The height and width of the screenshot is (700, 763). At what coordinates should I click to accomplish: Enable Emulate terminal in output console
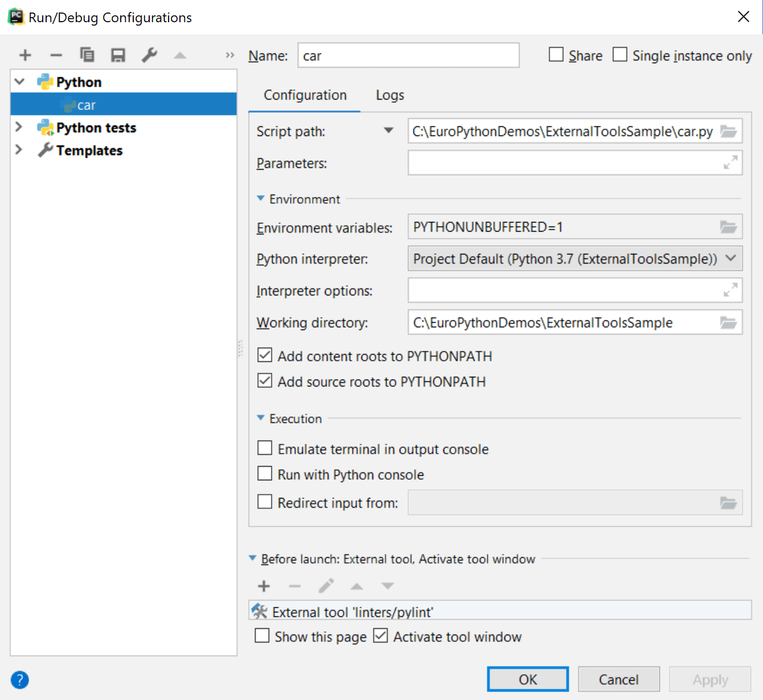265,448
